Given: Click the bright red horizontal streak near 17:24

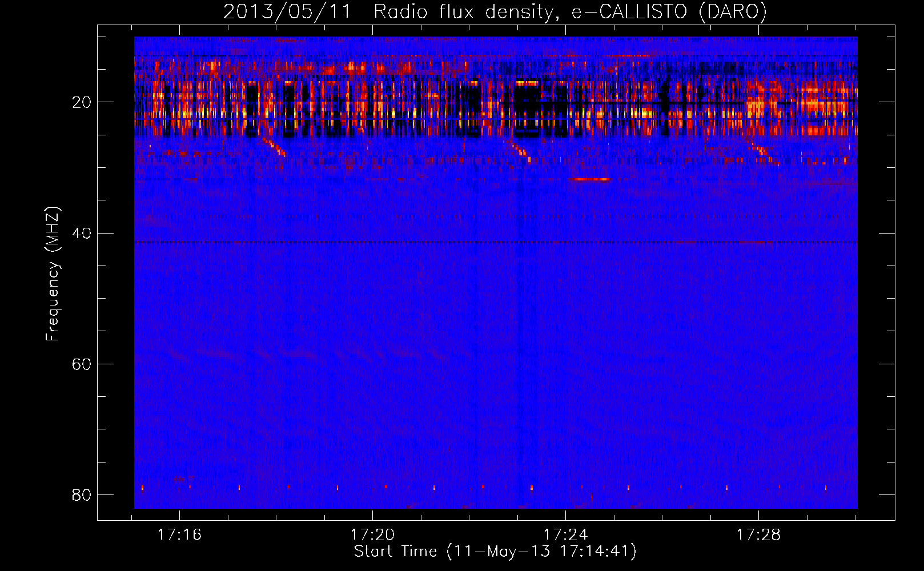Looking at the screenshot, I should click(589, 179).
